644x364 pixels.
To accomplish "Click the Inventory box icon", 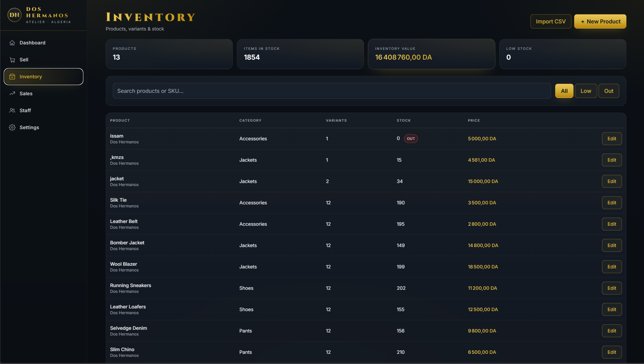I will pos(12,77).
